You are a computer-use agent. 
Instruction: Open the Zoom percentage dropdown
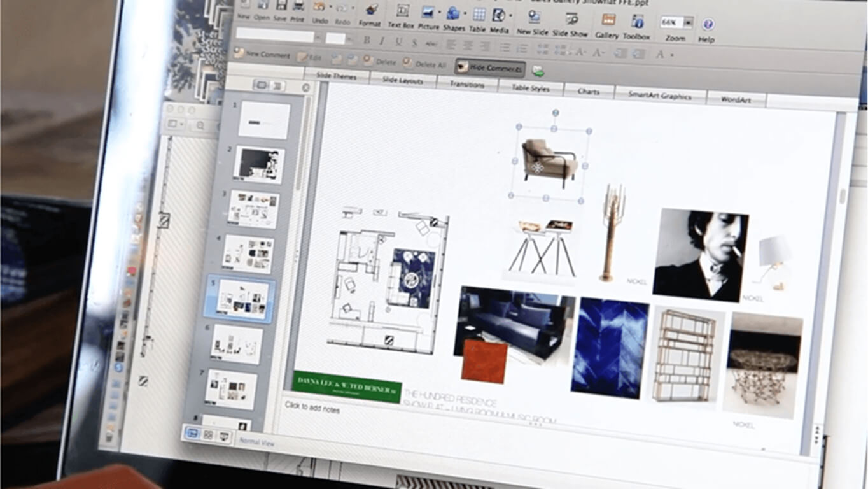click(x=687, y=23)
